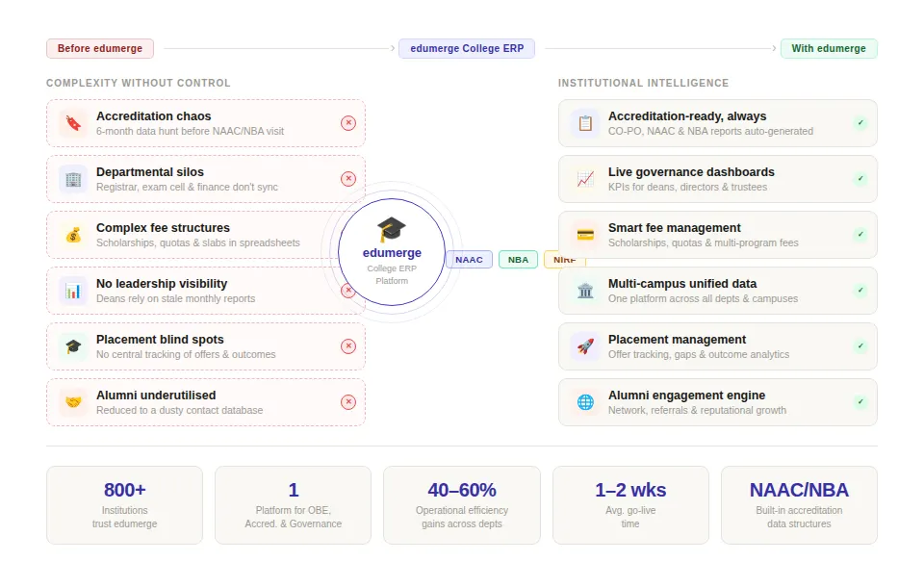The image size is (924, 587).
Task: Select the With edumerge pill
Action: (x=829, y=48)
